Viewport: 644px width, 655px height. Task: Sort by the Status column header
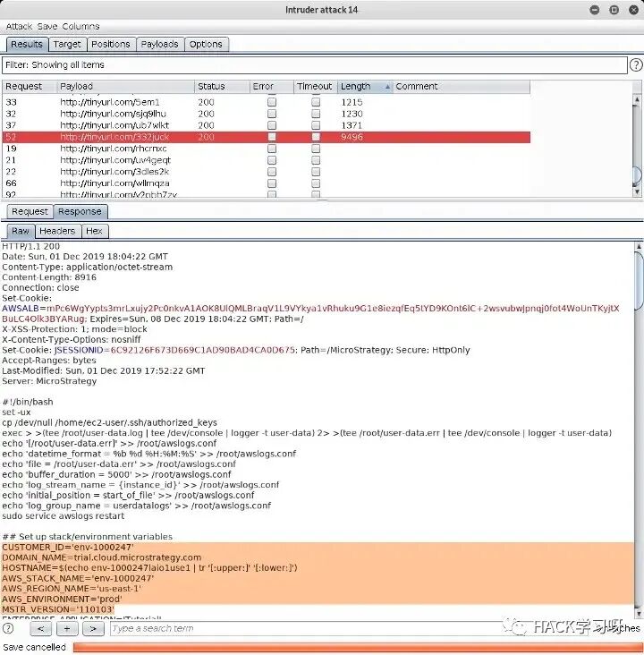coord(222,87)
